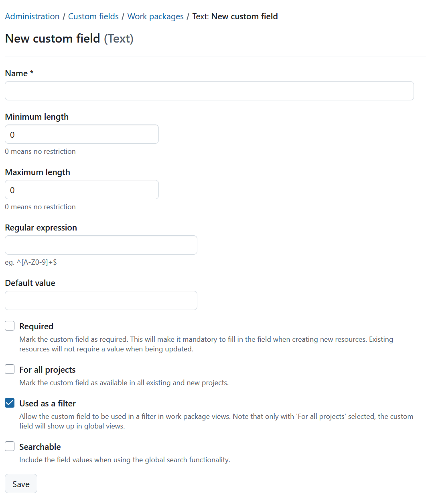Disable the Used as a filter checkbox
The height and width of the screenshot is (504, 426).
point(9,403)
